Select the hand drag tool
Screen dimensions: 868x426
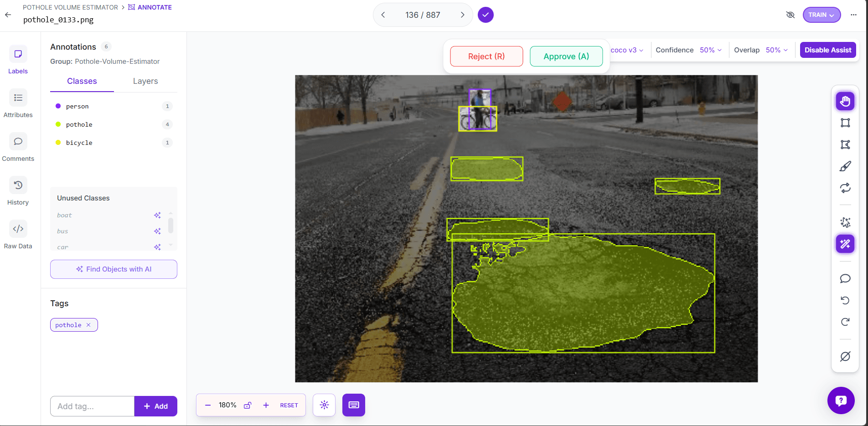coord(845,101)
